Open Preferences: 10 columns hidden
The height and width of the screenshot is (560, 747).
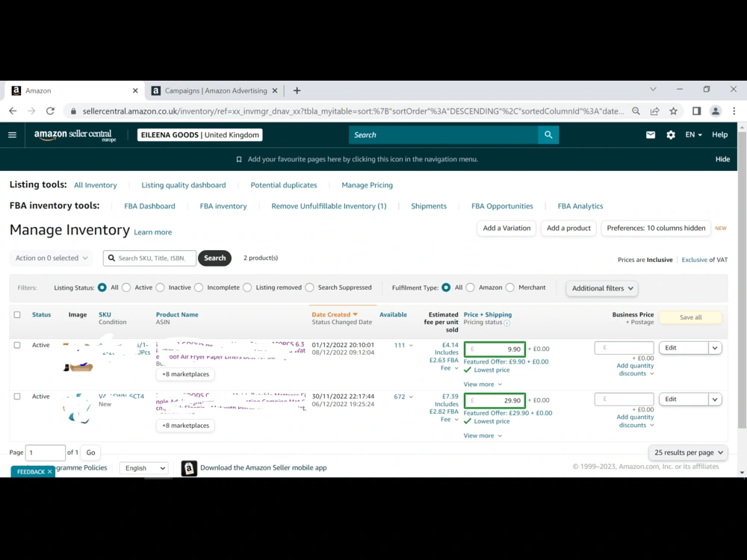(x=656, y=228)
